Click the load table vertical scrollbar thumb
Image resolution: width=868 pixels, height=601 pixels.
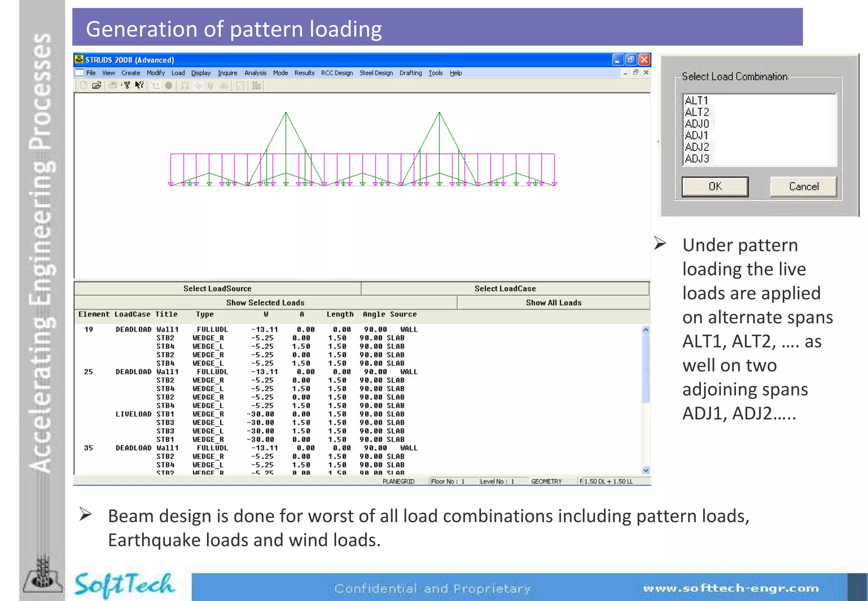pos(645,368)
